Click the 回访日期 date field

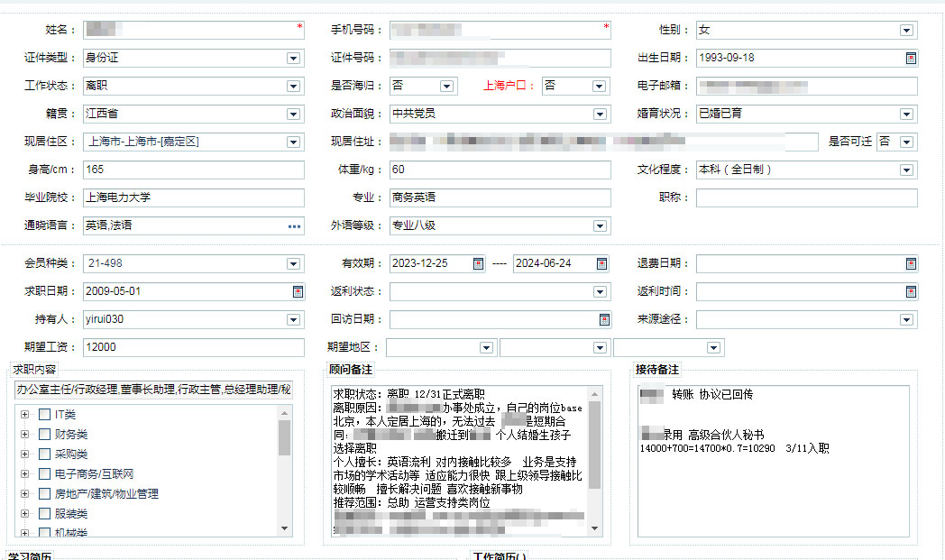click(x=500, y=319)
